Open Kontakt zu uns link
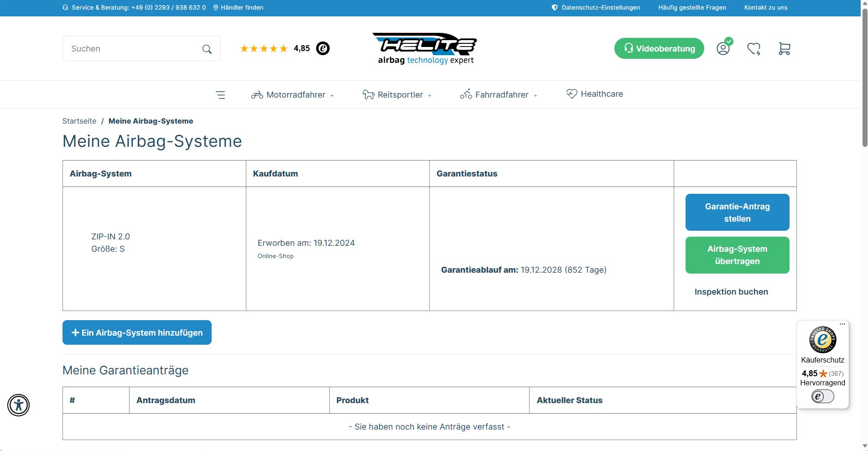This screenshot has height=451, width=868. point(766,8)
